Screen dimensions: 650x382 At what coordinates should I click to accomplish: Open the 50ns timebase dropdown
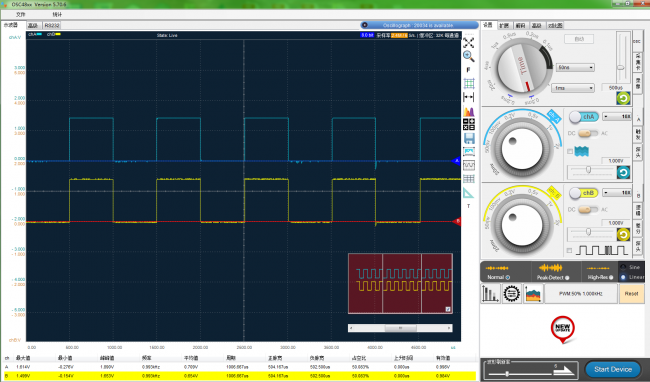click(x=575, y=67)
